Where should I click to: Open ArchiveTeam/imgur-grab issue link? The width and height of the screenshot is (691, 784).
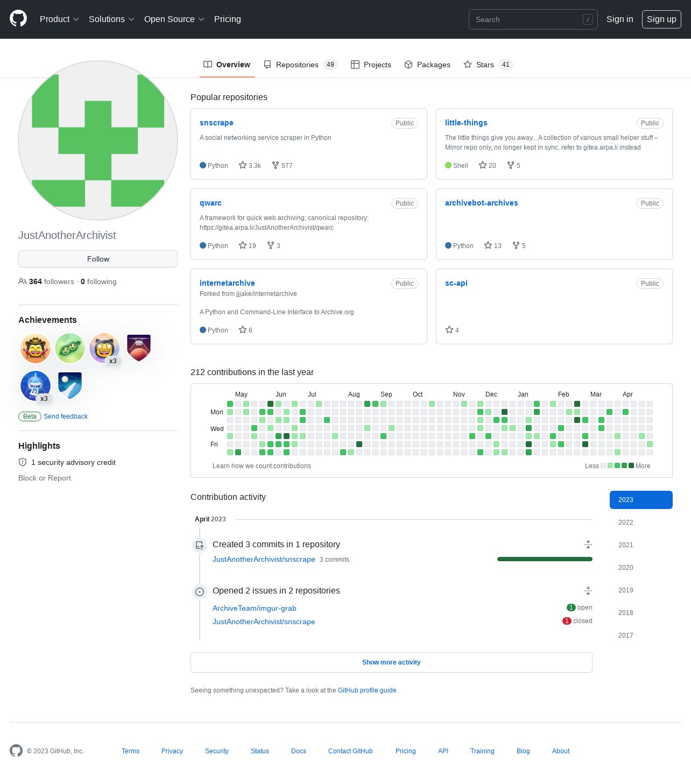255,608
